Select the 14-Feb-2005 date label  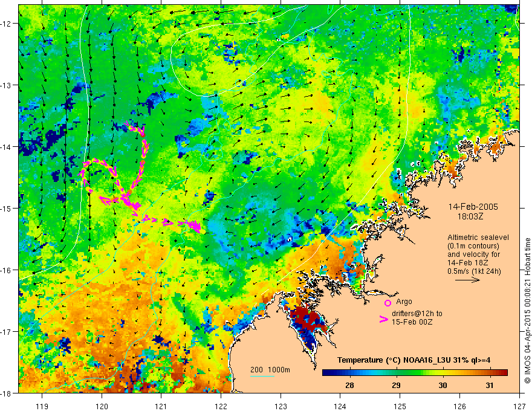coord(473,207)
